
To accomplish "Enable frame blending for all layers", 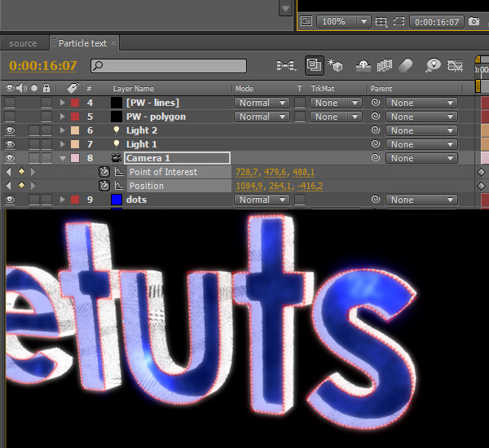I will [x=384, y=65].
